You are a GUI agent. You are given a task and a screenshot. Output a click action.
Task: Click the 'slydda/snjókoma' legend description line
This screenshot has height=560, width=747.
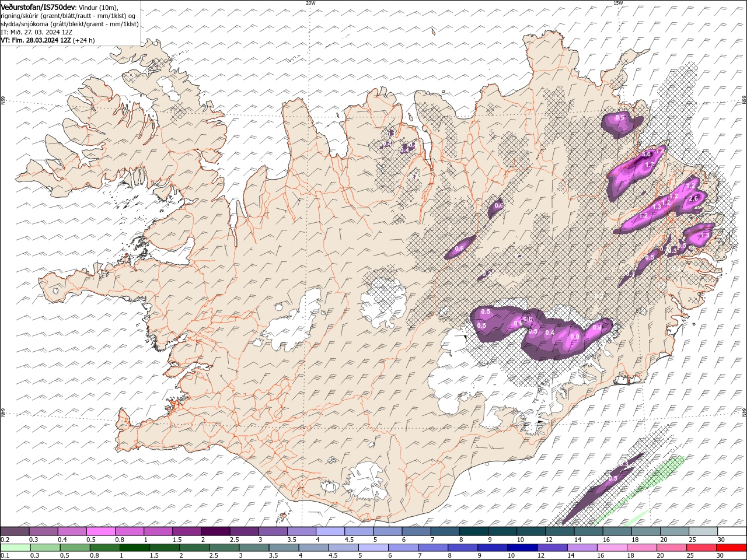pos(69,24)
